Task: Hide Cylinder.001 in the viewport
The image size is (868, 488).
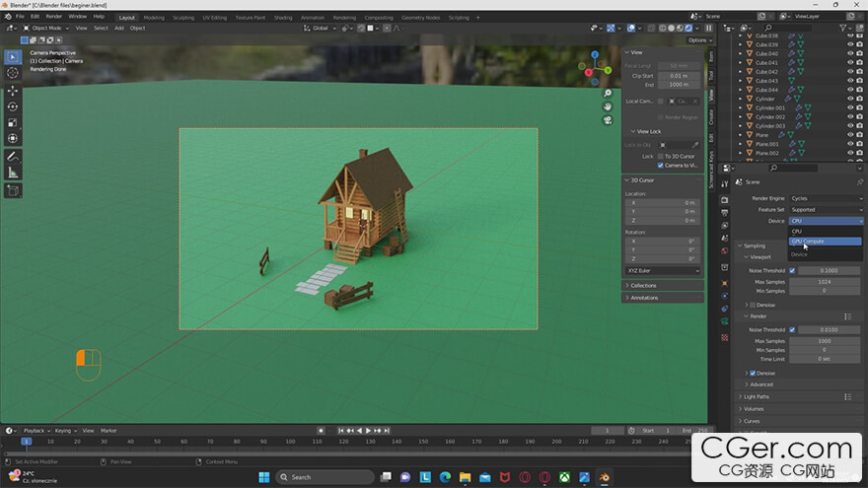Action: click(x=850, y=107)
